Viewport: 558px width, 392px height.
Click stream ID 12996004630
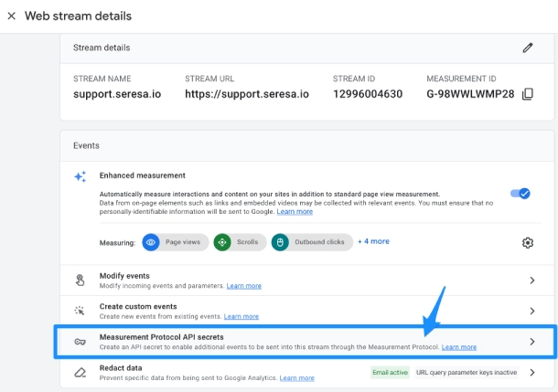[x=368, y=94]
